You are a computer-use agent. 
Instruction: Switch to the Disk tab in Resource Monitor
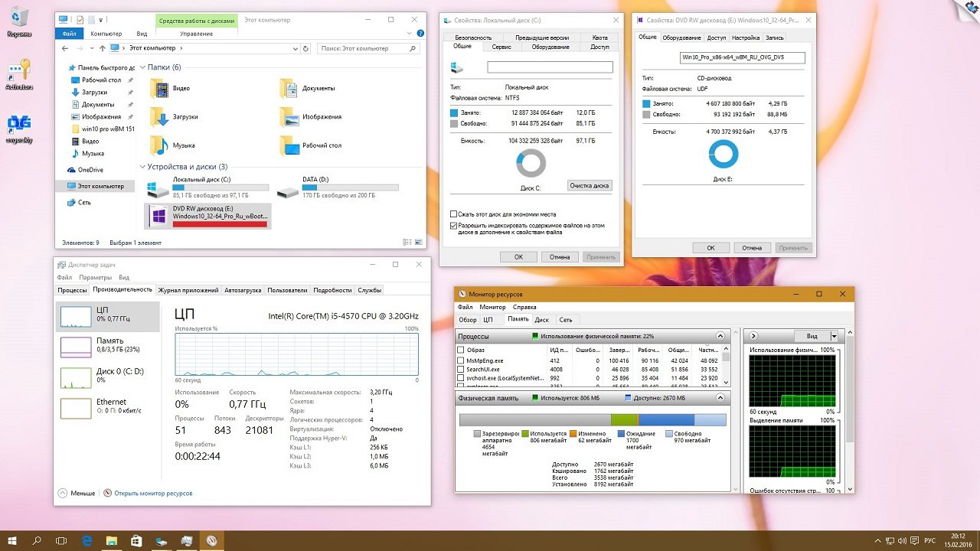click(x=541, y=320)
